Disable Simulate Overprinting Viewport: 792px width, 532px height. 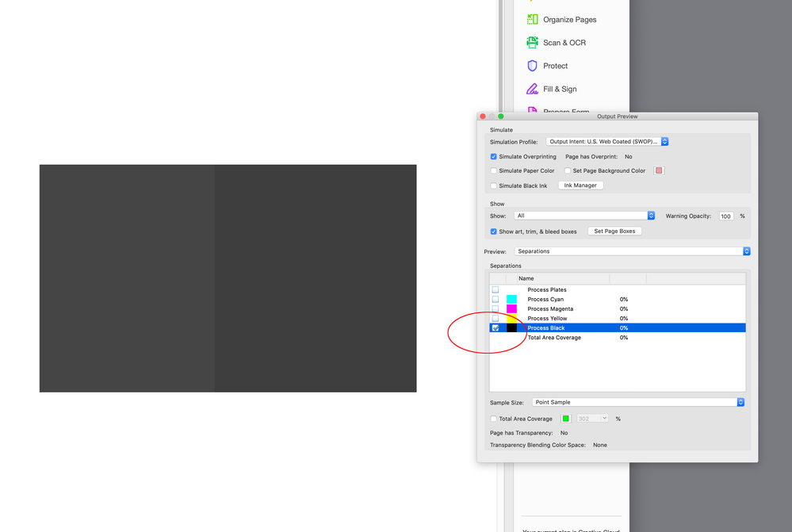(x=493, y=156)
